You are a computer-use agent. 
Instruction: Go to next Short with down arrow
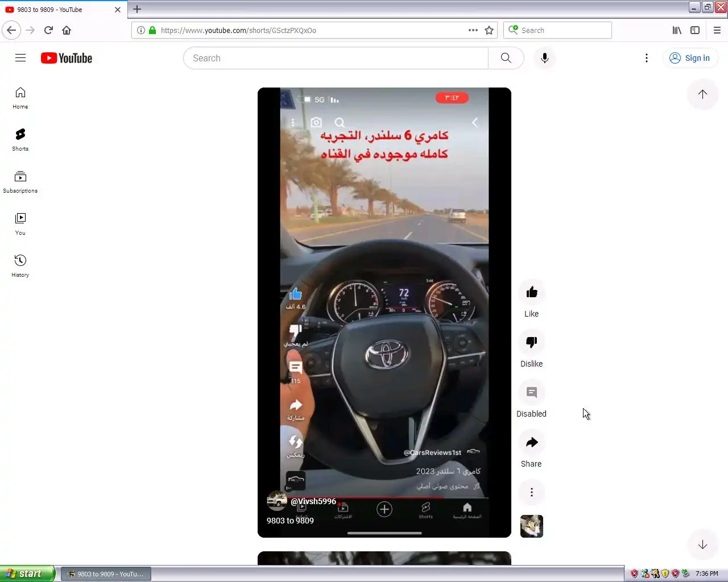tap(703, 544)
